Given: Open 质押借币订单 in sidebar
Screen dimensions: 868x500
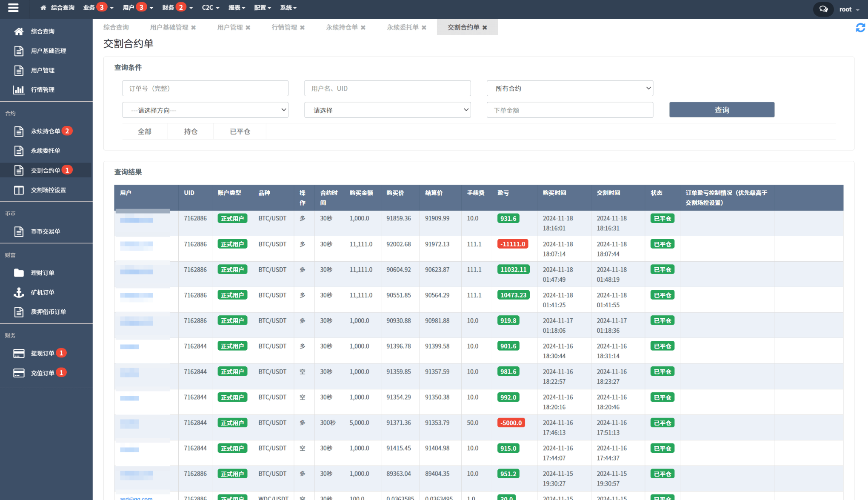Looking at the screenshot, I should pos(49,312).
